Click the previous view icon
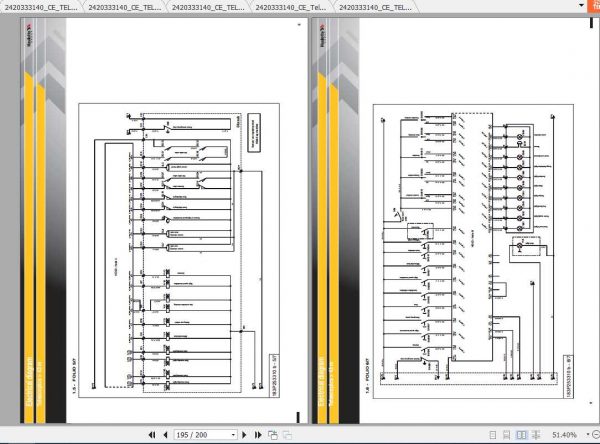 tap(273, 435)
